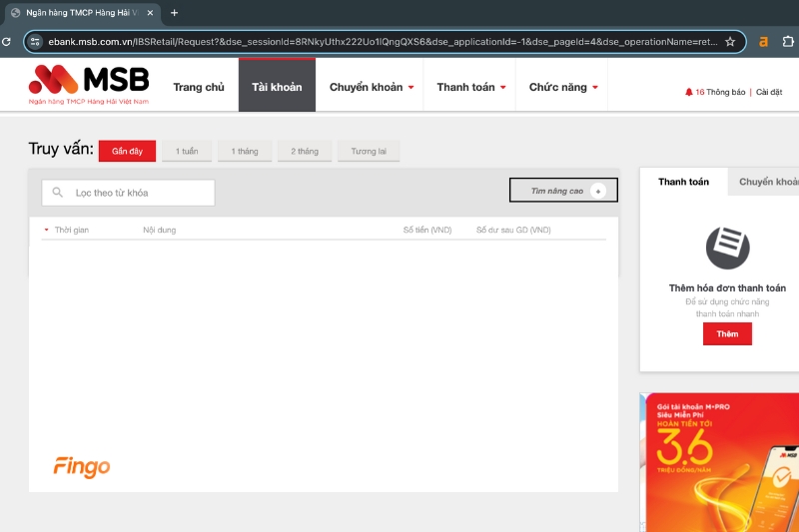This screenshot has height=532, width=799.
Task: Expand the Thanh toán dropdown menu
Action: point(471,87)
